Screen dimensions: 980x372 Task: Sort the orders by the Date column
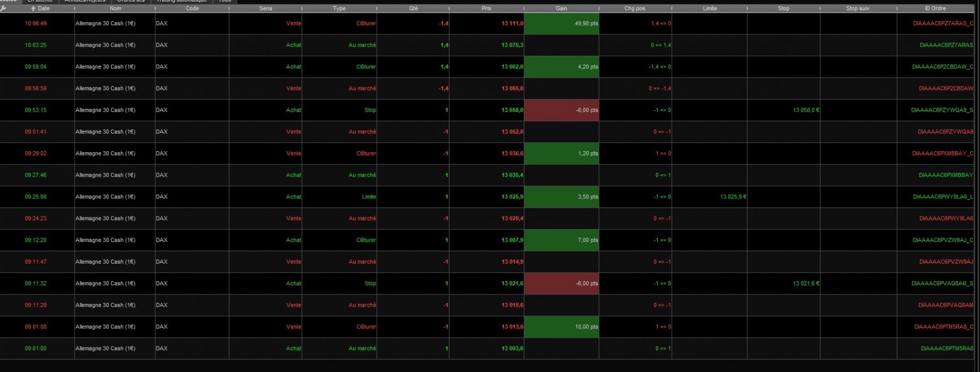pos(40,8)
